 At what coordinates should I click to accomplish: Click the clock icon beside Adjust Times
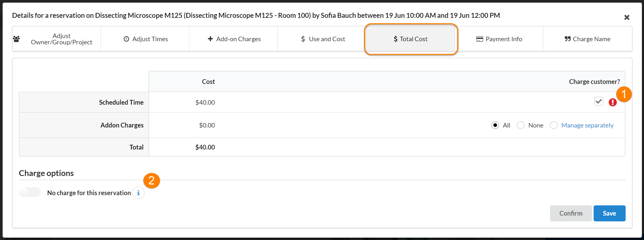click(x=126, y=39)
